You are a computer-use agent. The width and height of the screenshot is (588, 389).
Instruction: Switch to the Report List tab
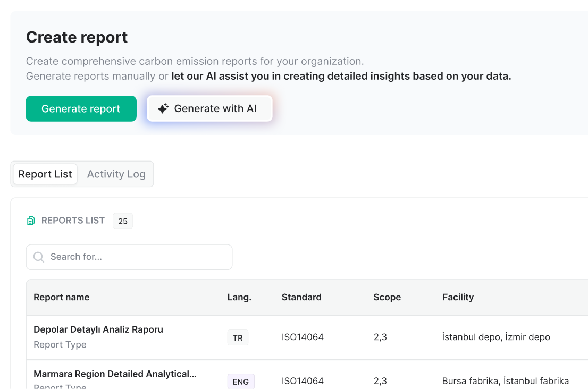click(45, 174)
